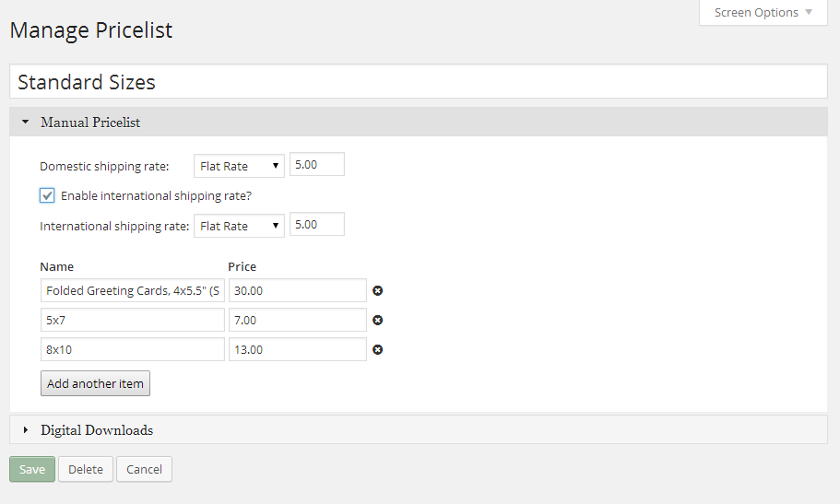The image size is (840, 504).
Task: Edit international shipping rate amount field
Action: tap(317, 225)
